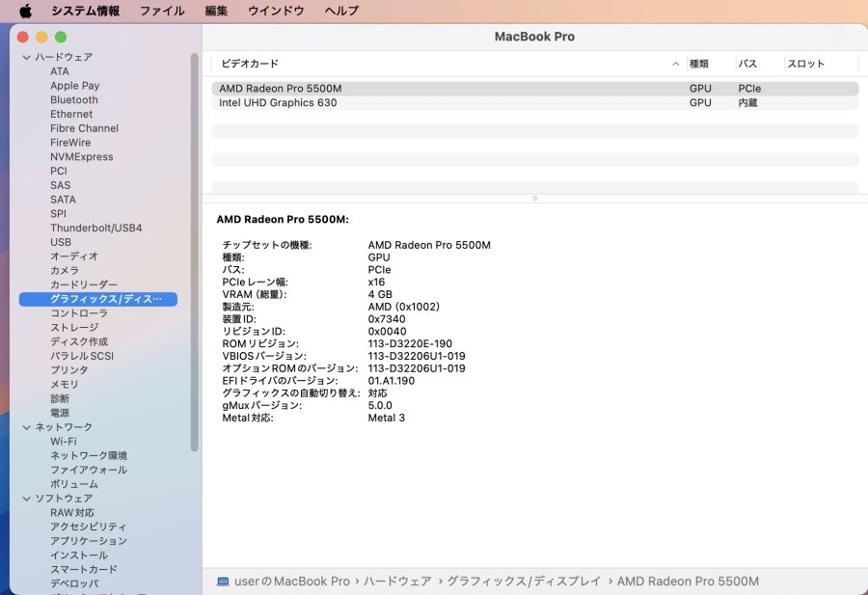Select アクセシビリティ in the sidebar
Screen dimensions: 868x595
click(x=88, y=527)
